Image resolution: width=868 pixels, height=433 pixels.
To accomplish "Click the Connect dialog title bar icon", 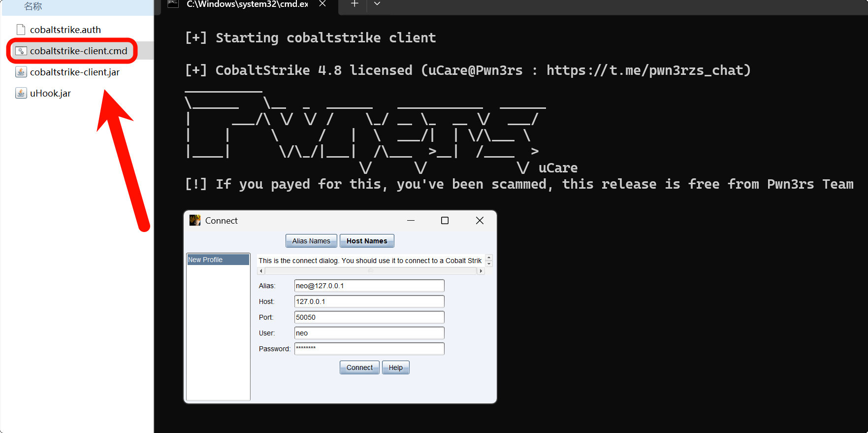I will (x=195, y=220).
